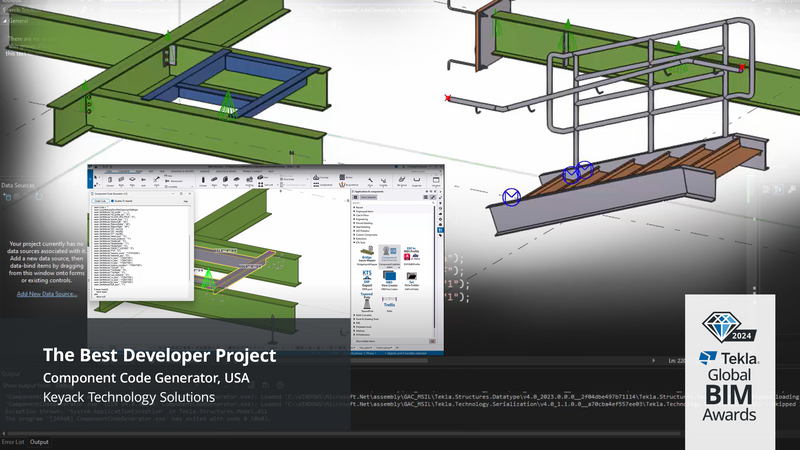
Task: Expand the Precast Detailing catalog group
Action: (354, 223)
